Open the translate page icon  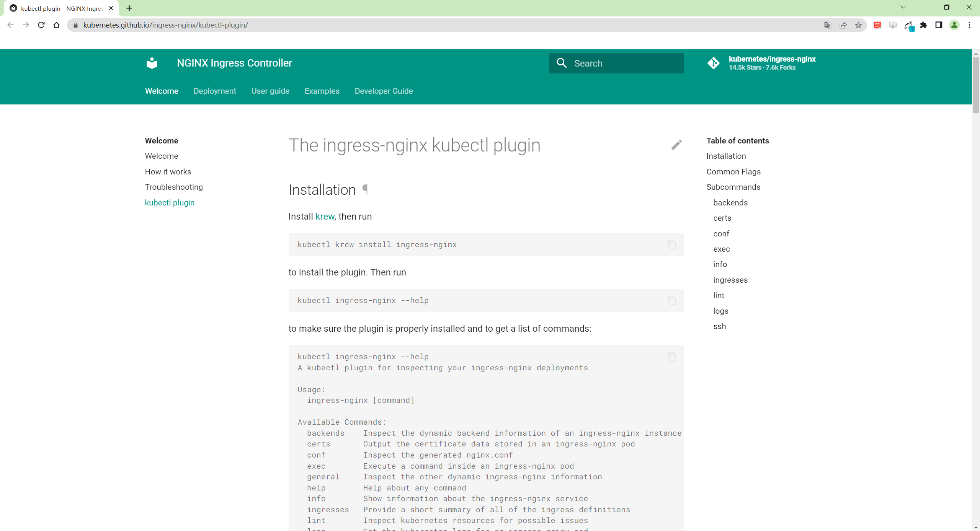828,25
